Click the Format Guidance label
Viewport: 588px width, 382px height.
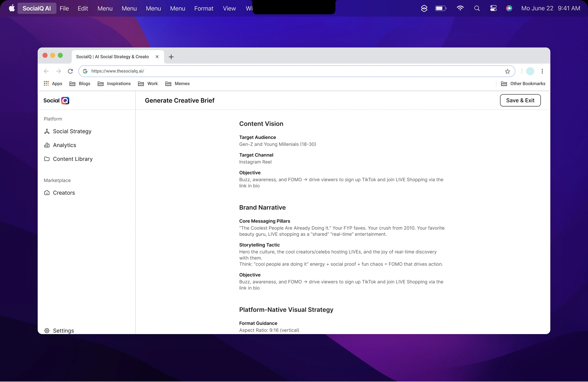[258, 323]
